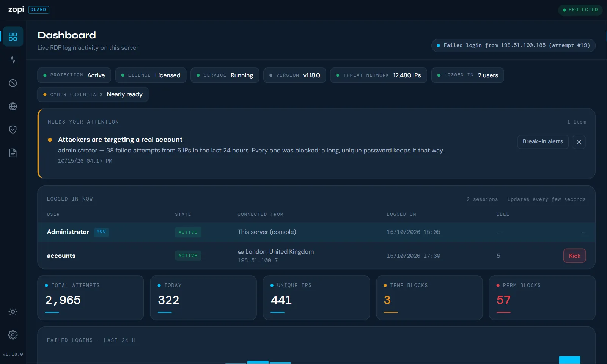The width and height of the screenshot is (607, 364).
Task: Select the Administrator session row
Action: [316, 232]
